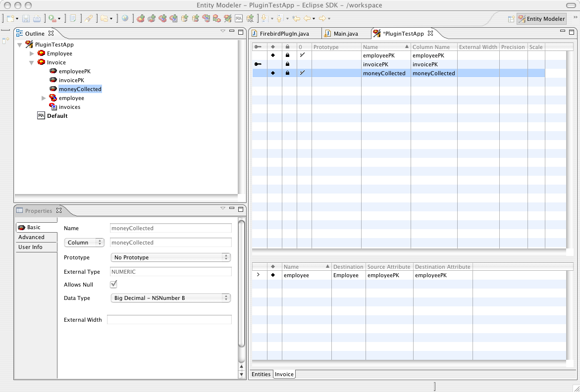Switch to FirebirdPlugIn.java tab
580x392 pixels.
284,34
